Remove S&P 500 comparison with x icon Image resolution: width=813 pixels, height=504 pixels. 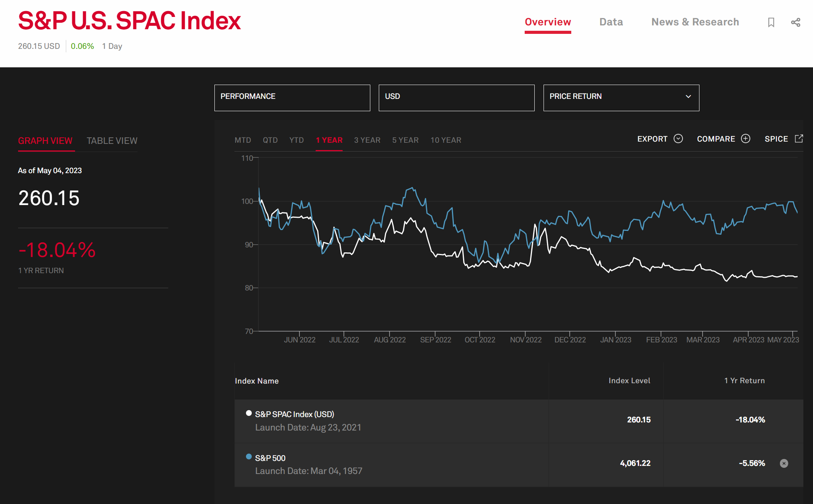pyautogui.click(x=784, y=463)
